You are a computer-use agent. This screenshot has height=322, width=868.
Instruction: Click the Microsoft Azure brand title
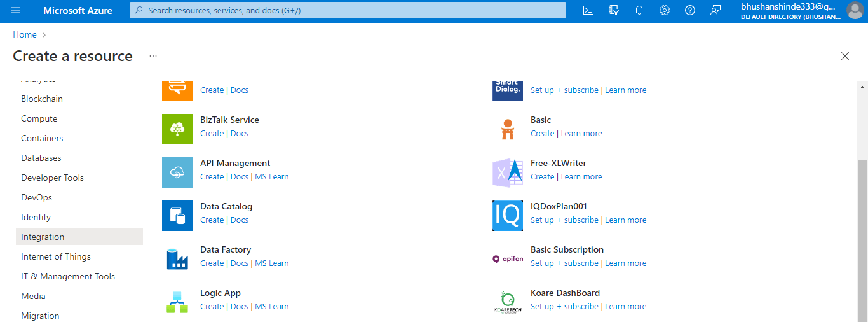(x=78, y=10)
